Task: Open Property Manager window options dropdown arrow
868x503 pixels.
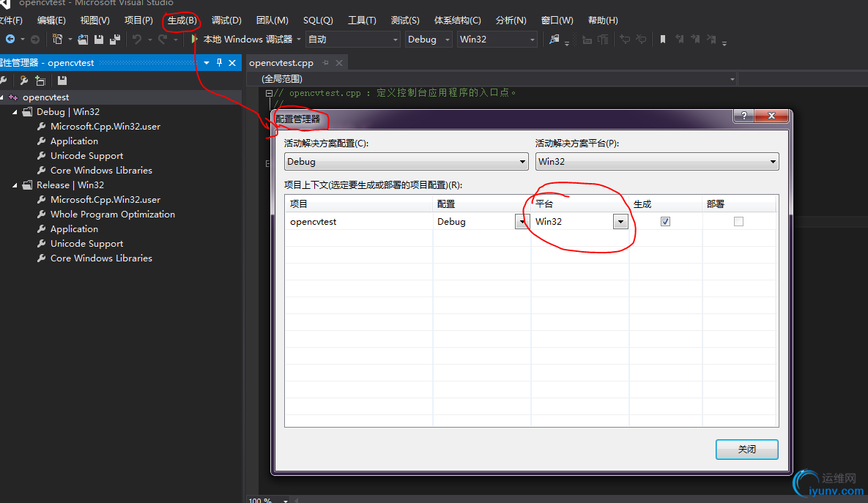Action: click(x=207, y=63)
